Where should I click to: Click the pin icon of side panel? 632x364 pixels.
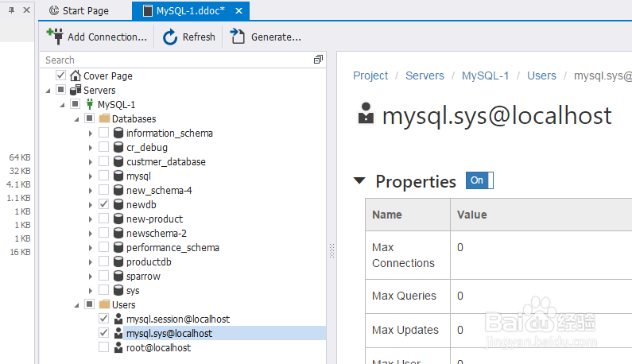(x=12, y=10)
